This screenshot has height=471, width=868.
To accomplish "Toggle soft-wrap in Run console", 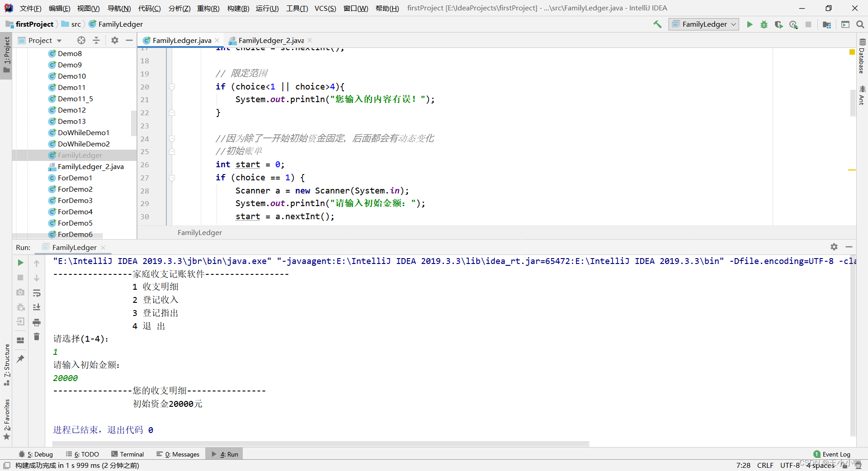I will [37, 293].
